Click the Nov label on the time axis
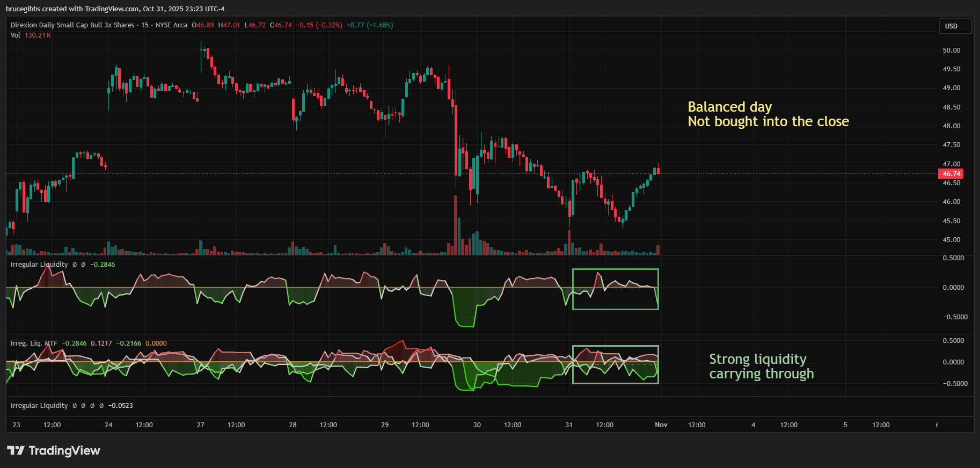The height and width of the screenshot is (468, 980). tap(661, 425)
